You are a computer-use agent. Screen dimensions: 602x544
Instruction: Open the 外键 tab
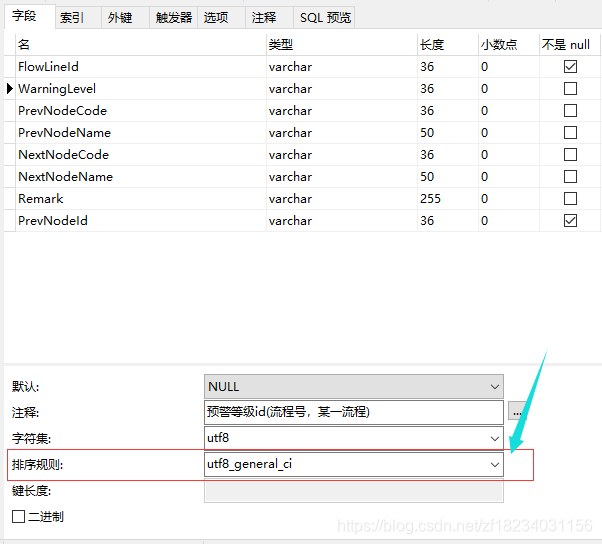(x=125, y=18)
